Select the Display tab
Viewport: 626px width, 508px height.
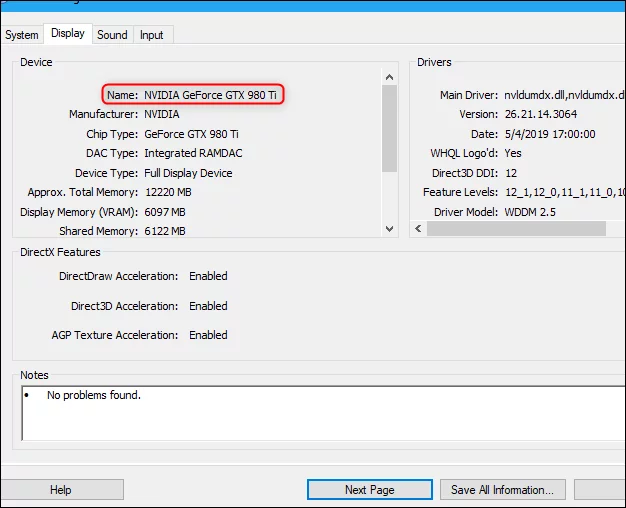click(68, 34)
